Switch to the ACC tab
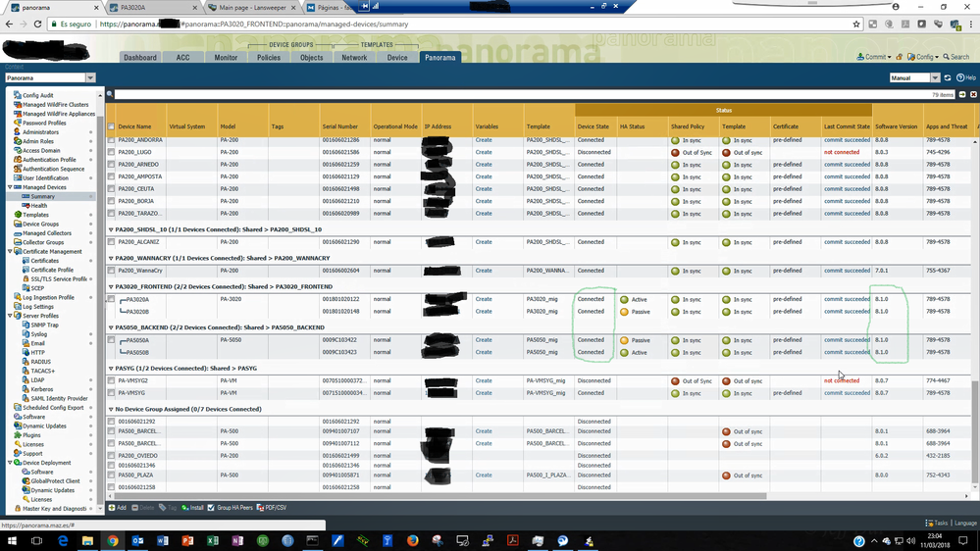 coord(182,58)
